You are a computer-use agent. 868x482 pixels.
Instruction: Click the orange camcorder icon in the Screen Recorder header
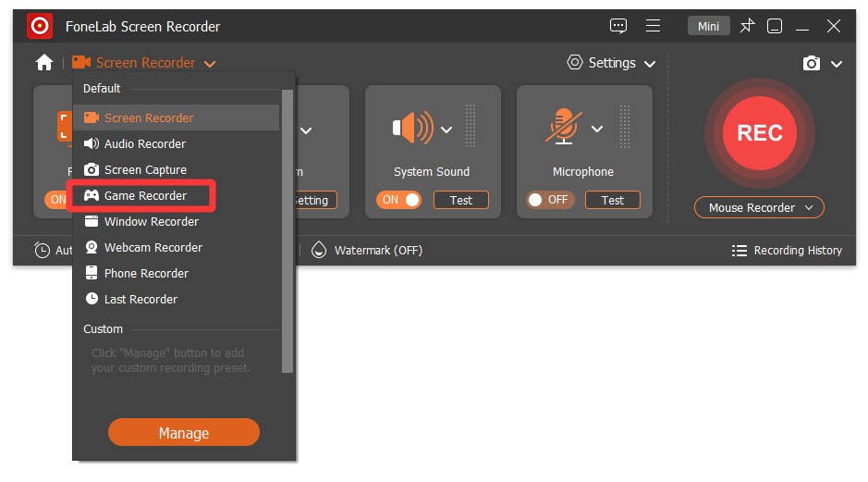[81, 62]
